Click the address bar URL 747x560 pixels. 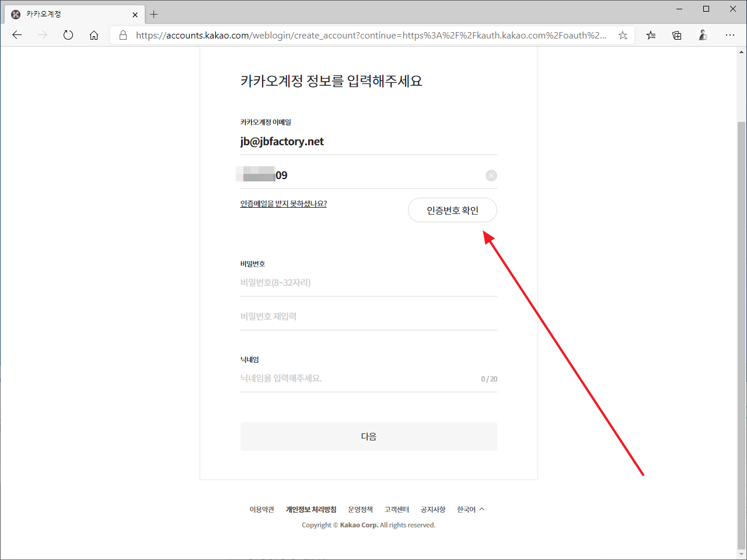(371, 35)
